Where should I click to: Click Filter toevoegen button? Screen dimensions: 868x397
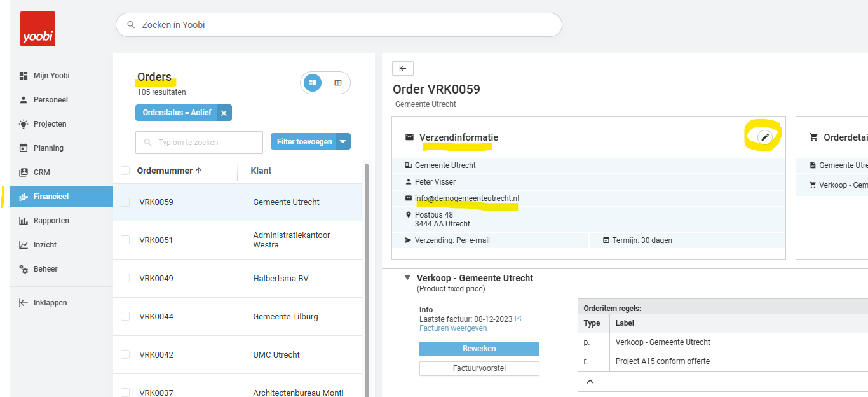pos(304,142)
